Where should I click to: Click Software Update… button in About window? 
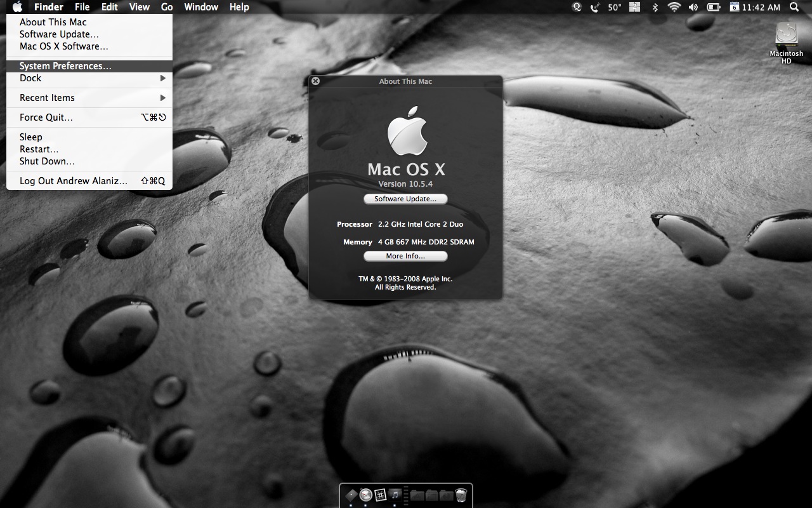tap(405, 199)
